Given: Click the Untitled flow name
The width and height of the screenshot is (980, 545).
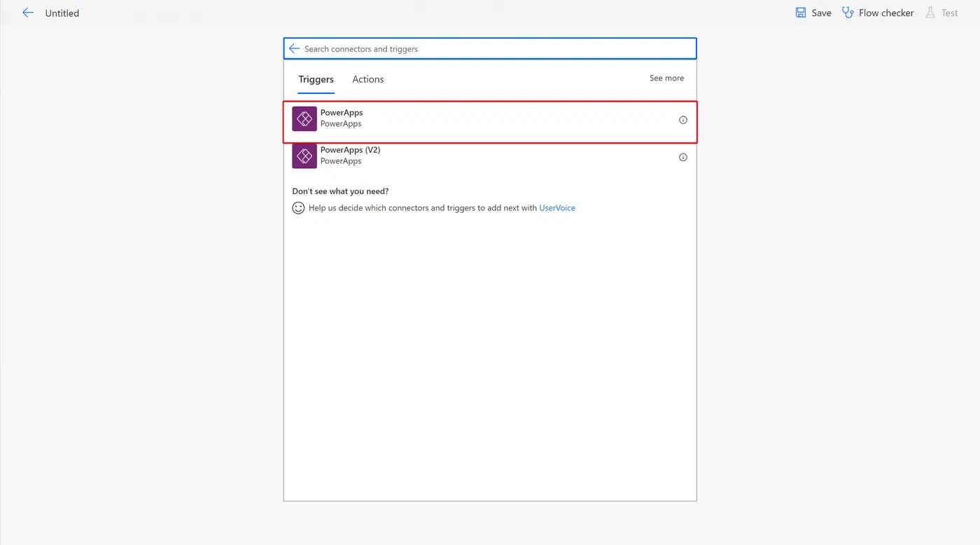Looking at the screenshot, I should pyautogui.click(x=62, y=13).
